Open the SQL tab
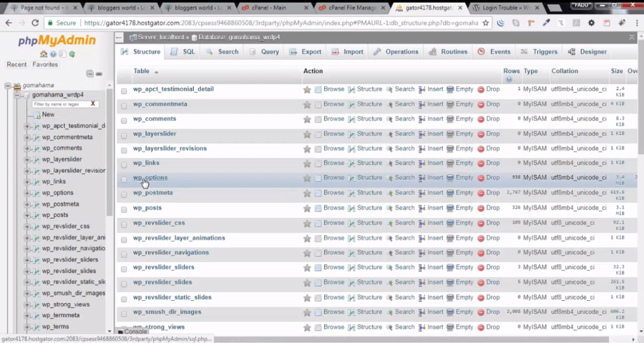Image resolution: width=644 pixels, height=343 pixels. pos(183,52)
